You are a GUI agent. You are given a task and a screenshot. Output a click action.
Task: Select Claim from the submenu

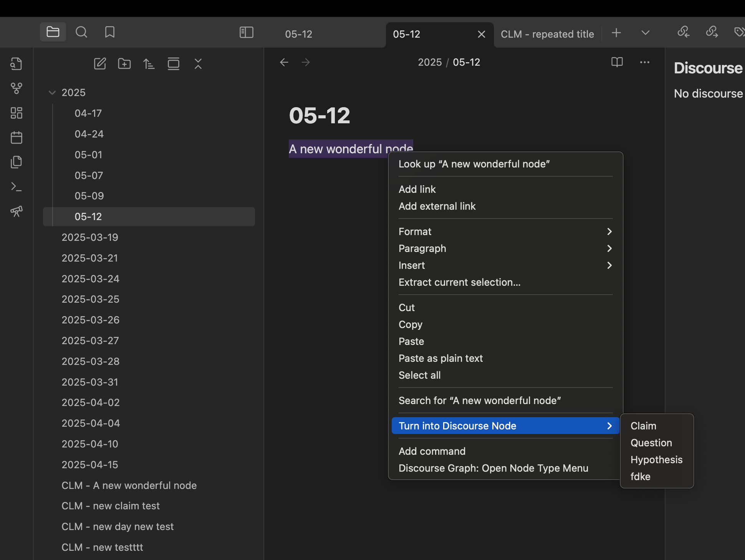(643, 426)
